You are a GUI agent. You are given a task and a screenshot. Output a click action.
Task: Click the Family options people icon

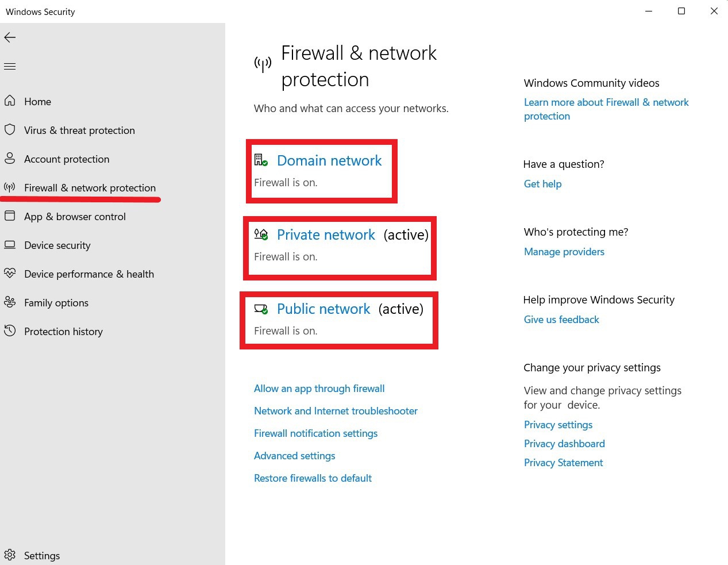click(x=10, y=302)
